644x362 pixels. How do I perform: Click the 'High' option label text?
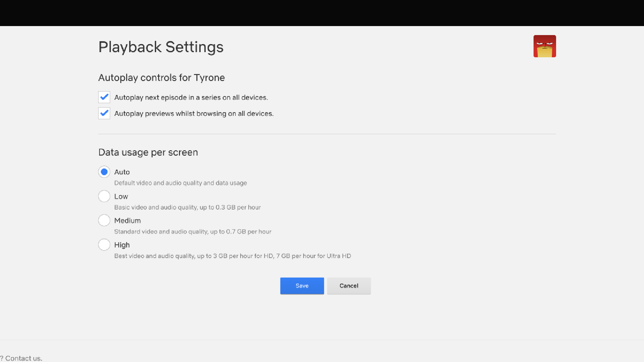pyautogui.click(x=122, y=245)
